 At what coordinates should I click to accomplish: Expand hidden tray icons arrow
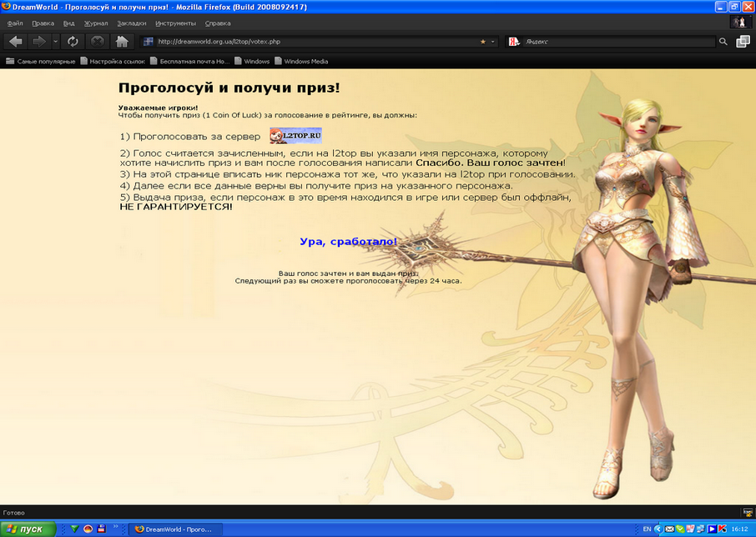[659, 529]
